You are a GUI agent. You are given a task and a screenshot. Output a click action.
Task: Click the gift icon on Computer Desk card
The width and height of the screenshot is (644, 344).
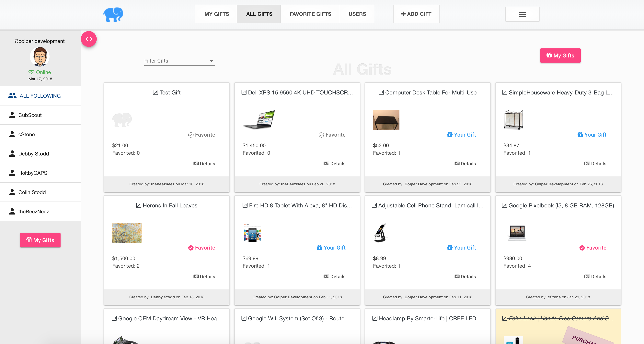(x=450, y=135)
